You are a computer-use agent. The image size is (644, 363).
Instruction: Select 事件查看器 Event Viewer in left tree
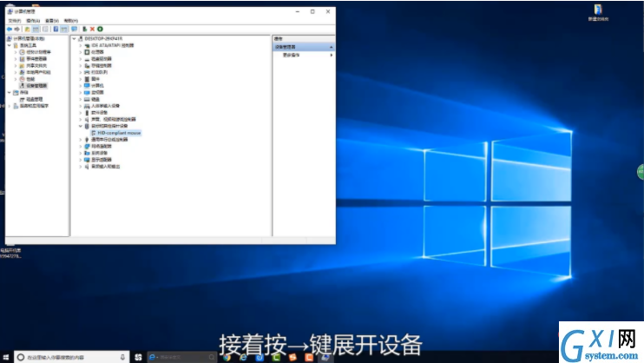pos(36,59)
